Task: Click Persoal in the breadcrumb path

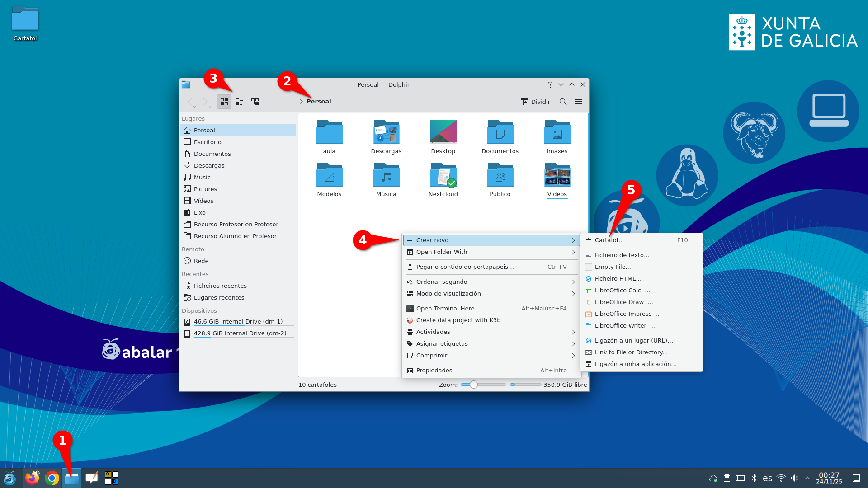Action: (319, 102)
